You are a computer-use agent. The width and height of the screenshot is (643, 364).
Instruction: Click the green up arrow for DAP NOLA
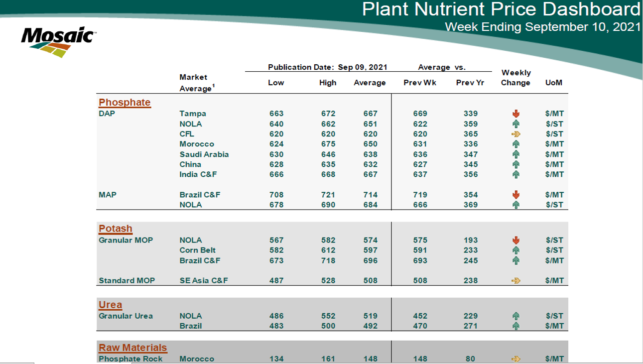[x=515, y=124]
